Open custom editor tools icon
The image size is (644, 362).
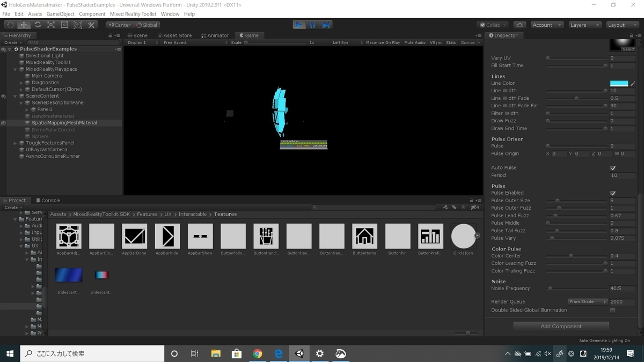click(91, 25)
